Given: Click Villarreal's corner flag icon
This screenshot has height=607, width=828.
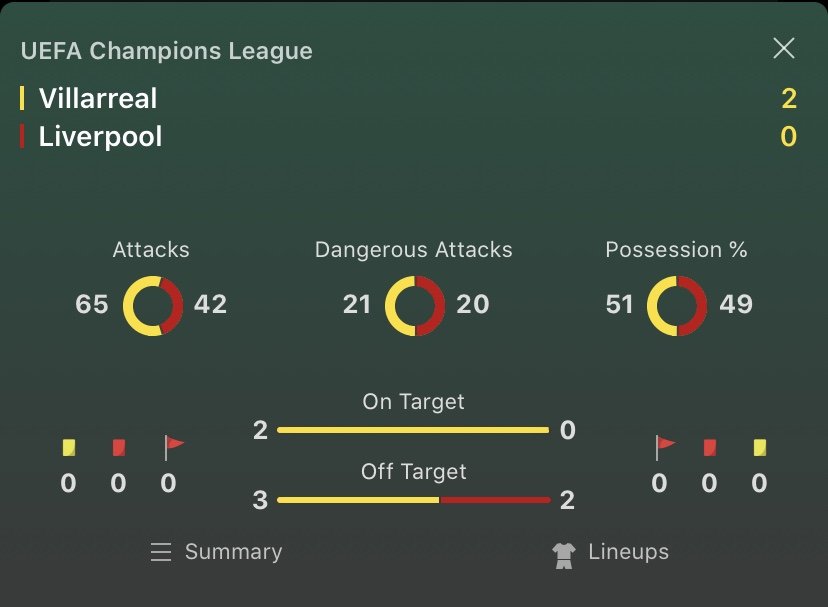Looking at the screenshot, I should click(174, 447).
